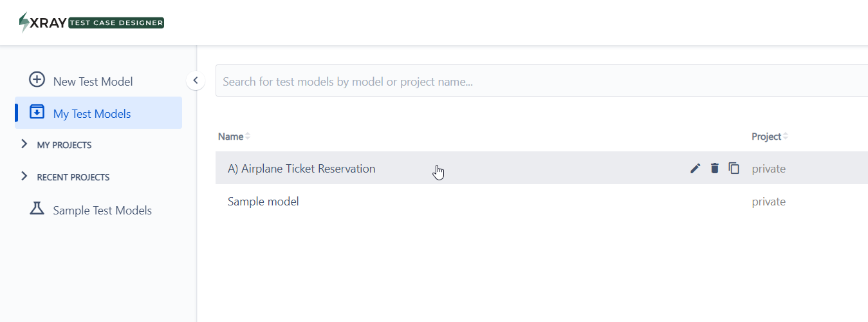This screenshot has height=322, width=868.
Task: Click the plus icon for New Test Model
Action: [x=37, y=80]
